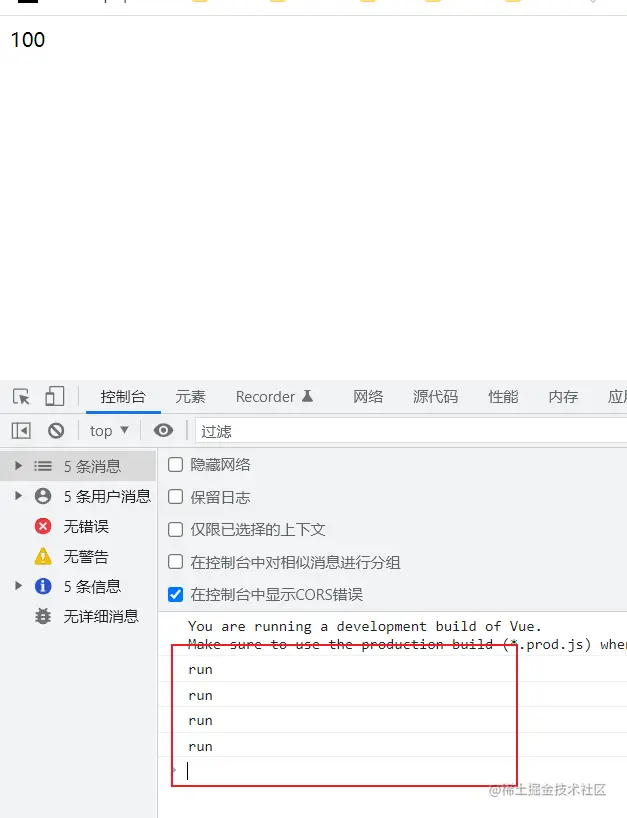Click the Recorder flask icon
The image size is (627, 818).
point(307,396)
